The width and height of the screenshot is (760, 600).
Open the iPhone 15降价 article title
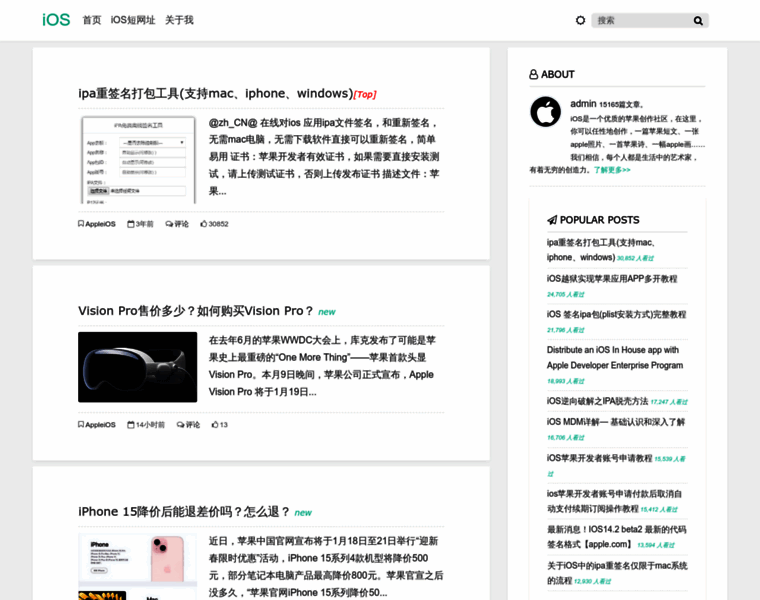[184, 512]
